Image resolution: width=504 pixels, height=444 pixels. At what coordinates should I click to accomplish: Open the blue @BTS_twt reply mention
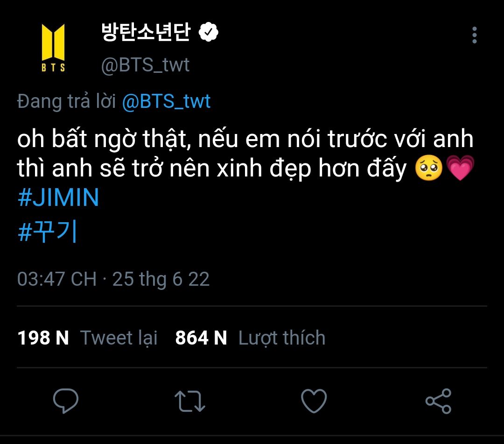[166, 101]
